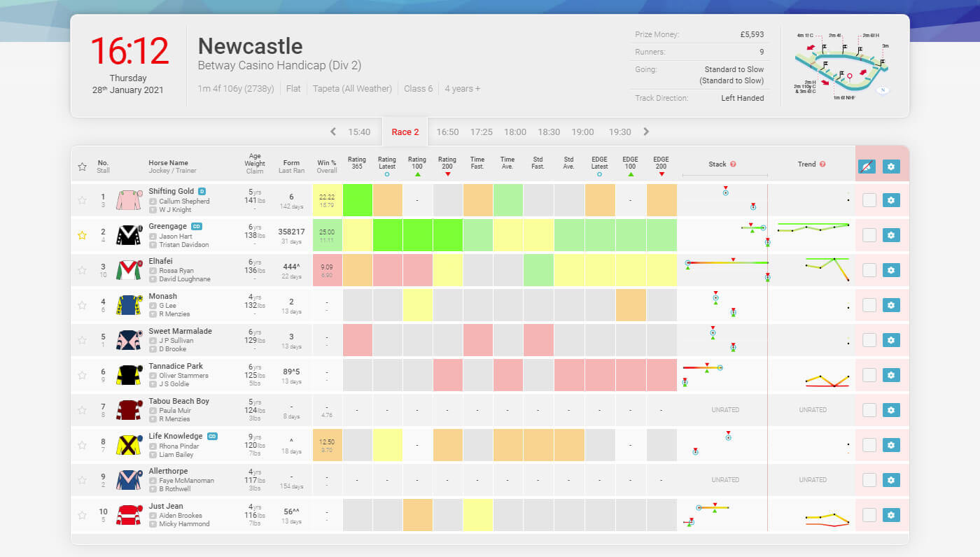The width and height of the screenshot is (980, 557).
Task: Open the blue gear settings icon beside the eye icon
Action: click(x=891, y=167)
